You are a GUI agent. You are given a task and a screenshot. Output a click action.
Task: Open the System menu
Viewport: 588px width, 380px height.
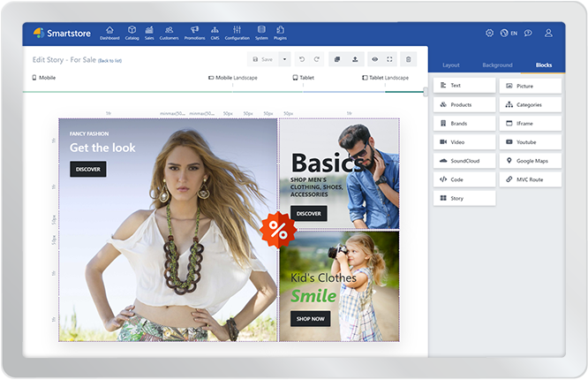pyautogui.click(x=261, y=33)
